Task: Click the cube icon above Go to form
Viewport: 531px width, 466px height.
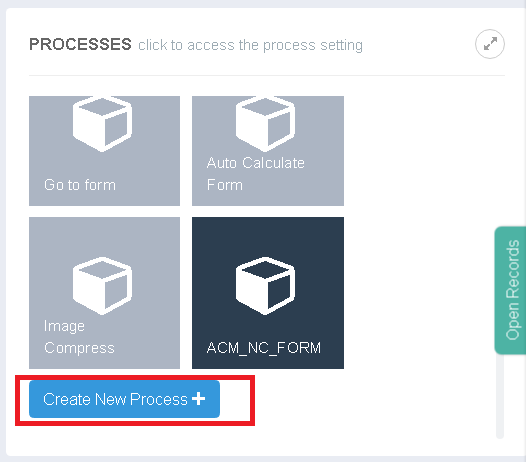Action: coord(102,124)
